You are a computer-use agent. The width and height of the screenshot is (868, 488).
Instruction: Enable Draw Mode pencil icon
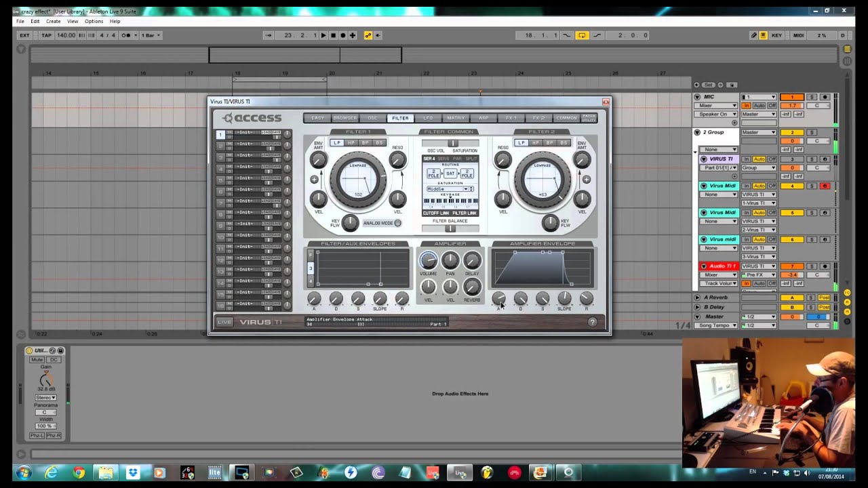click(753, 35)
